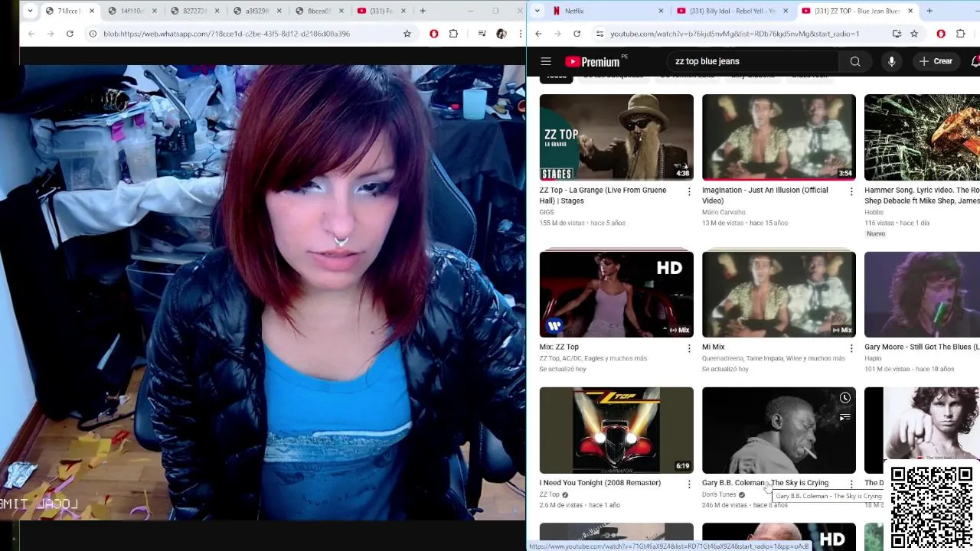View site info for web.whatsapp.com blob URL

(x=93, y=34)
